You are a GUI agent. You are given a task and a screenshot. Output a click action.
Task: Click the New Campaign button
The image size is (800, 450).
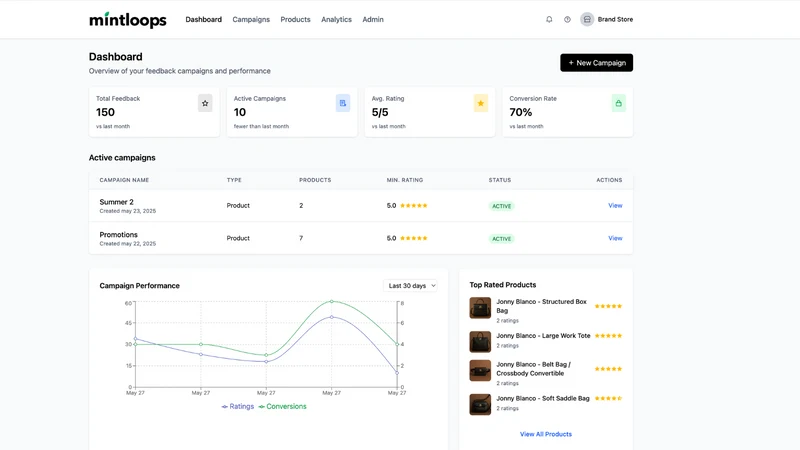tap(596, 63)
